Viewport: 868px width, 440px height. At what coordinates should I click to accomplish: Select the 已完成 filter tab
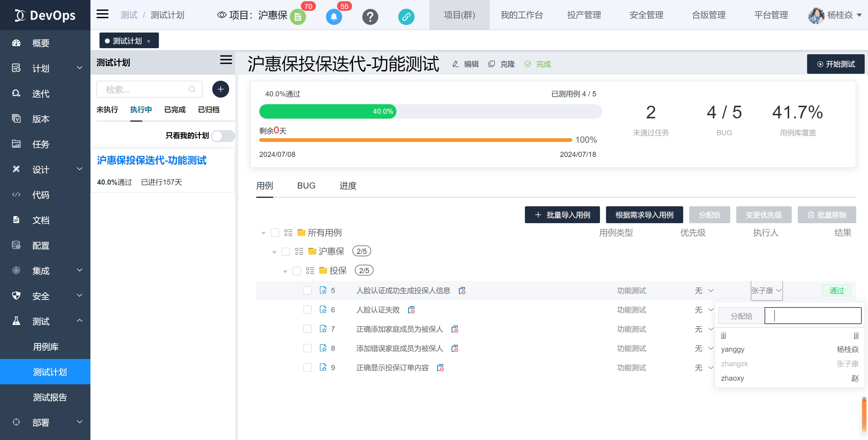click(175, 109)
